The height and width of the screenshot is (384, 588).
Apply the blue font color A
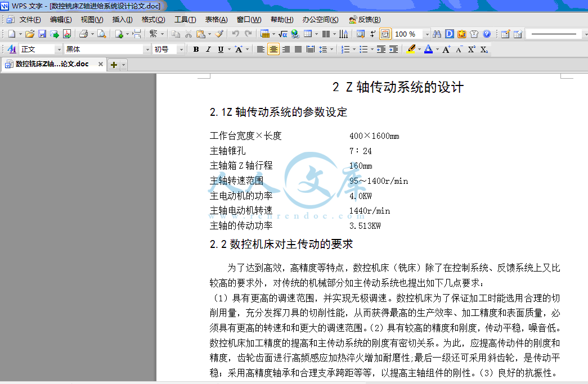click(428, 49)
